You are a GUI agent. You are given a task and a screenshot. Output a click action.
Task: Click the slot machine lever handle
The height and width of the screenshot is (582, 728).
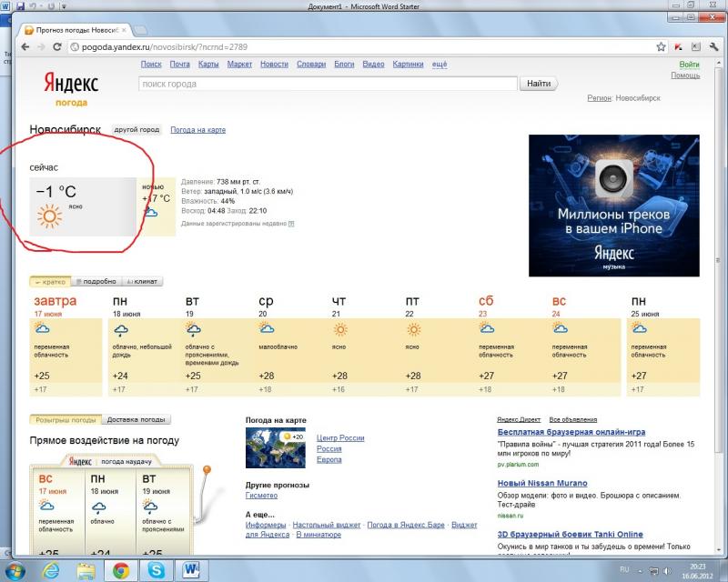tap(207, 469)
